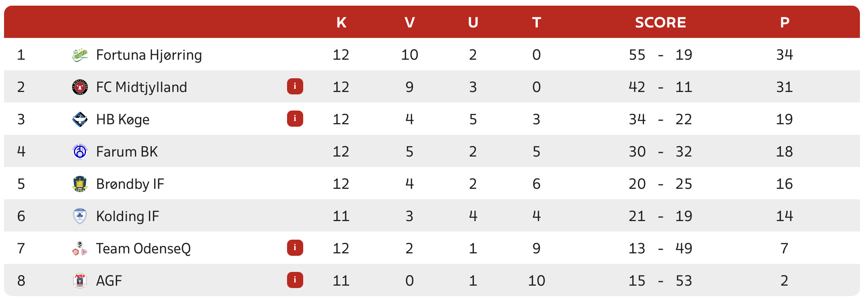Open the info badge for HB Køge
The image size is (868, 305).
pyautogui.click(x=295, y=119)
